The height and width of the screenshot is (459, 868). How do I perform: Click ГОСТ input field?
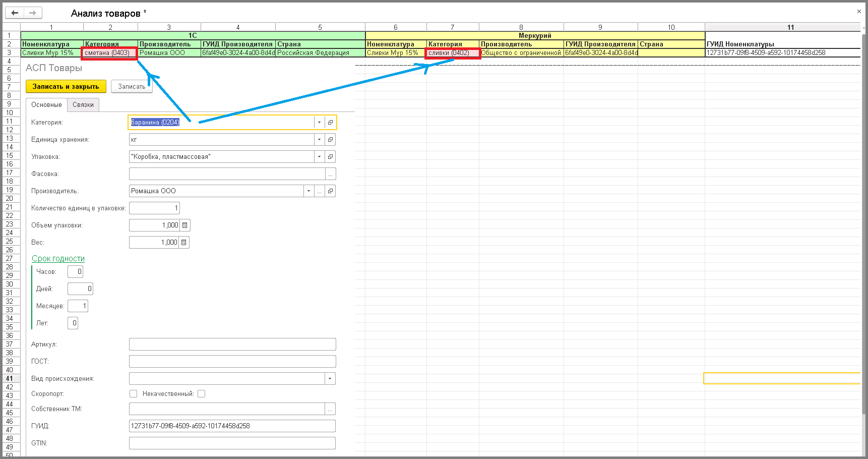(232, 362)
